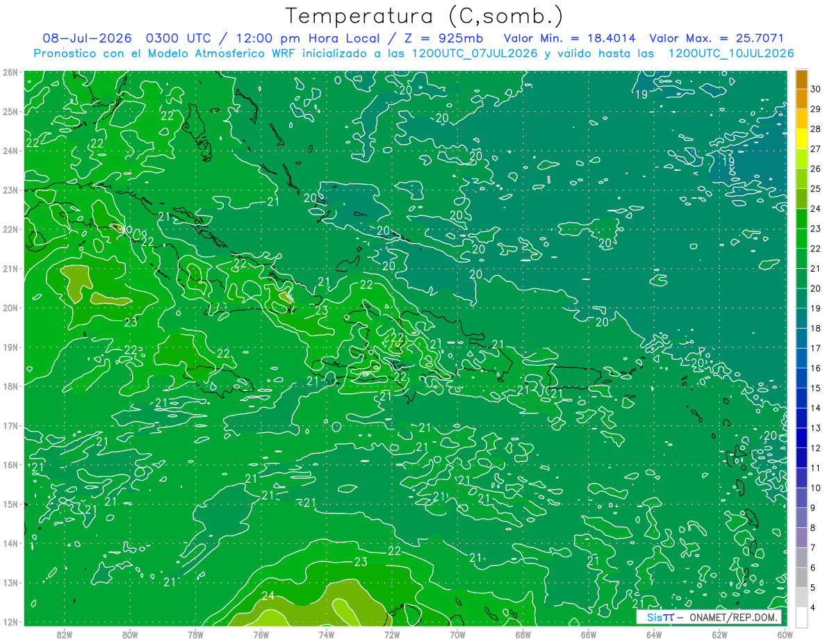Screen dimensions: 834x644
Task: Pick the teal swatch between 18 and 19
Action: point(801,317)
